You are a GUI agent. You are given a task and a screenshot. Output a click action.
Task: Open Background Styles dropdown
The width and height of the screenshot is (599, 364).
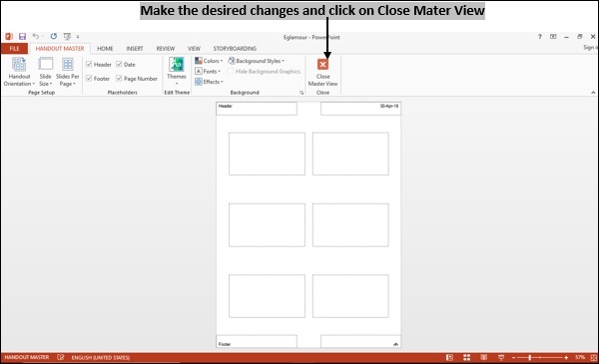pos(257,61)
